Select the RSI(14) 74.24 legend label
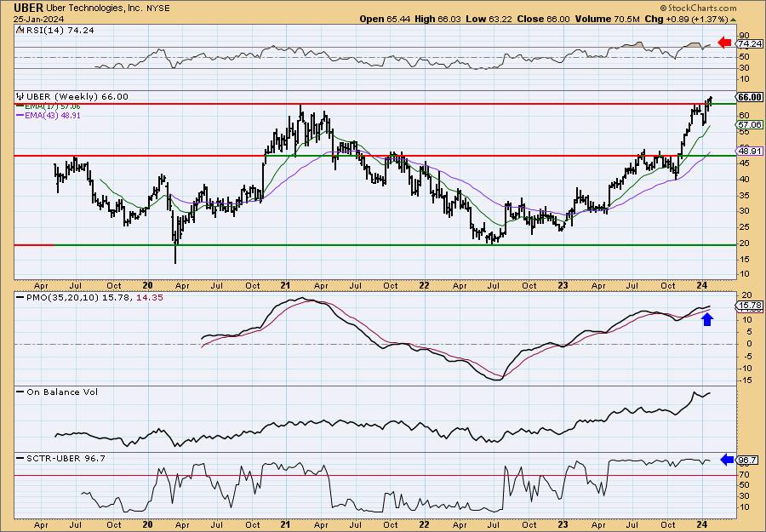766x532 pixels. pos(59,30)
